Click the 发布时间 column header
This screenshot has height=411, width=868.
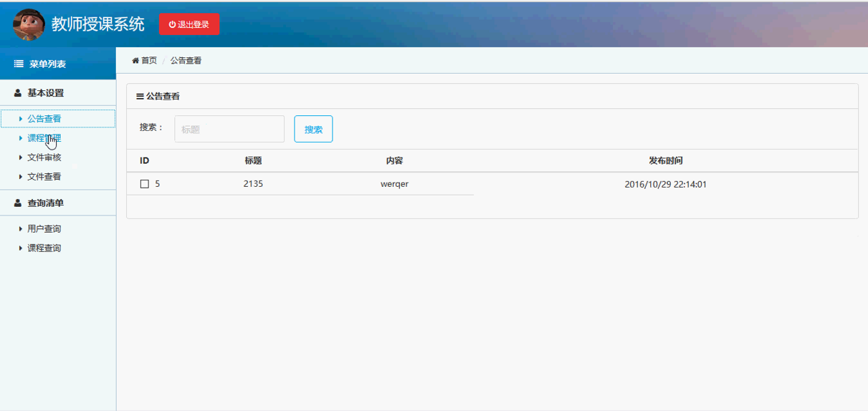[666, 161]
